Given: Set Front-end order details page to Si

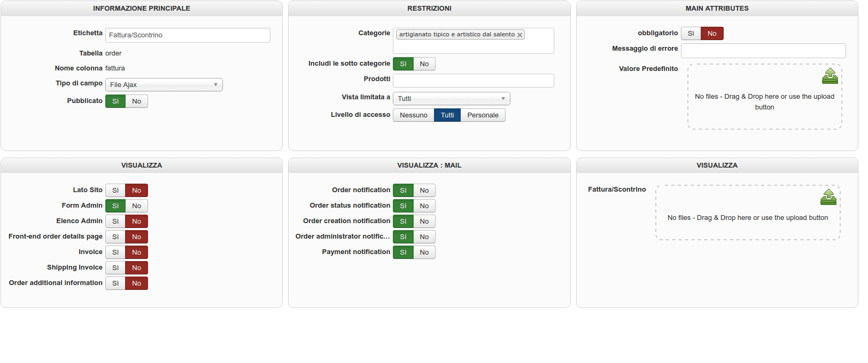Looking at the screenshot, I should 115,237.
